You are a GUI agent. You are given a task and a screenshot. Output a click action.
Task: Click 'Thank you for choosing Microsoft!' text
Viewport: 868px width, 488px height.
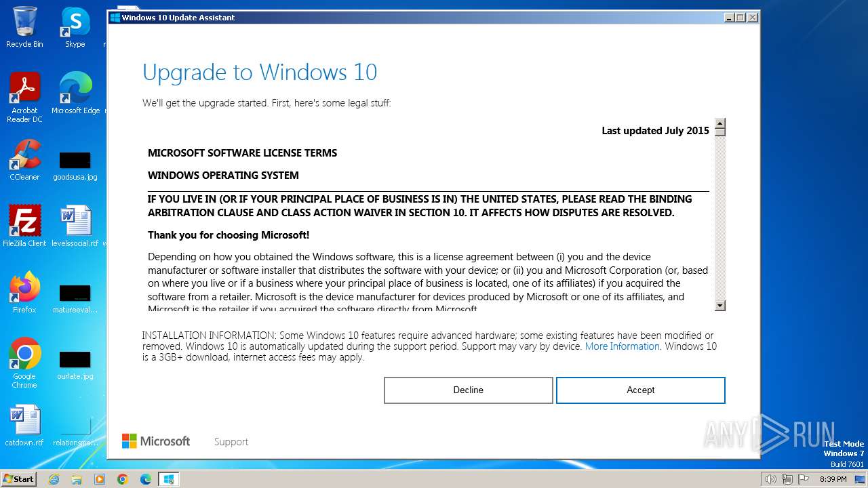pyautogui.click(x=229, y=235)
